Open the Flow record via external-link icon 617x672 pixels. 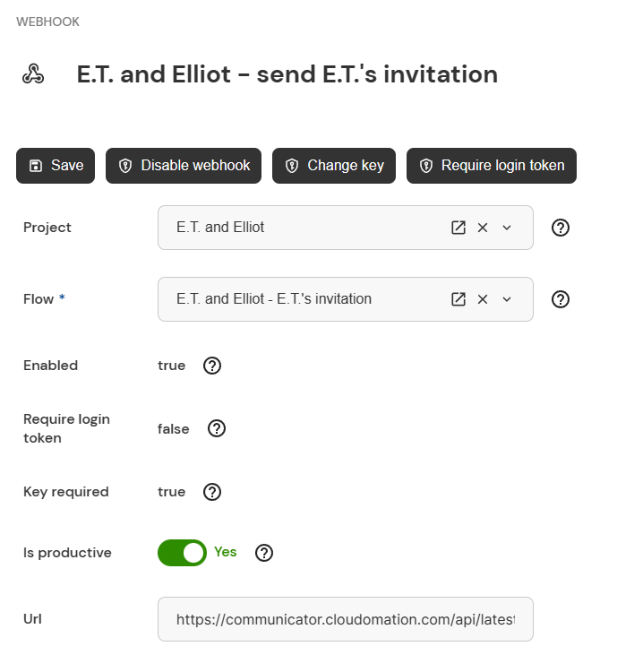point(458,299)
